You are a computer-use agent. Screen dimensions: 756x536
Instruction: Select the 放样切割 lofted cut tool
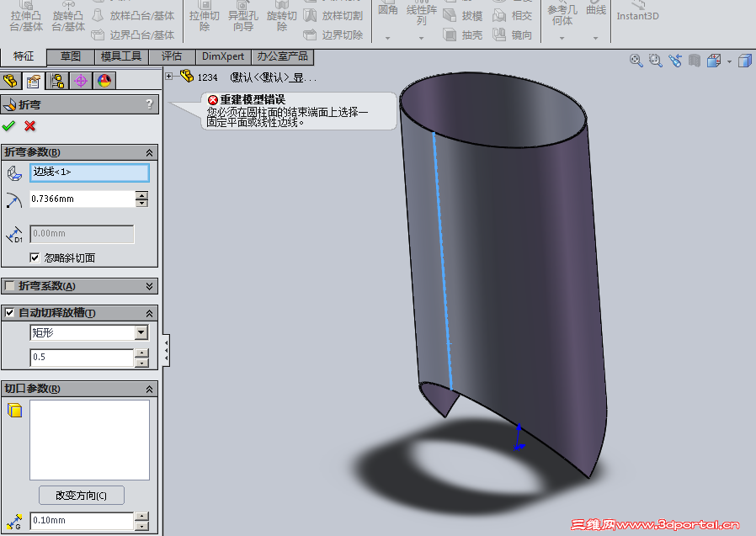coord(333,15)
